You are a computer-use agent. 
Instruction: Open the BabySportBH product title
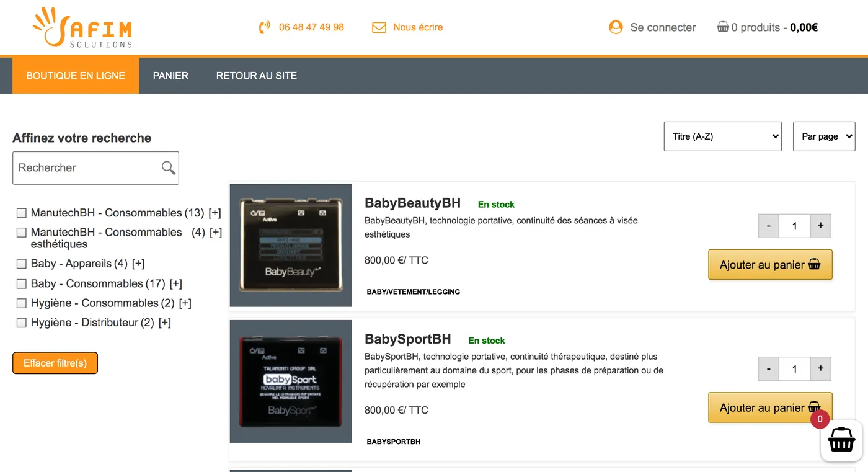[x=407, y=339]
